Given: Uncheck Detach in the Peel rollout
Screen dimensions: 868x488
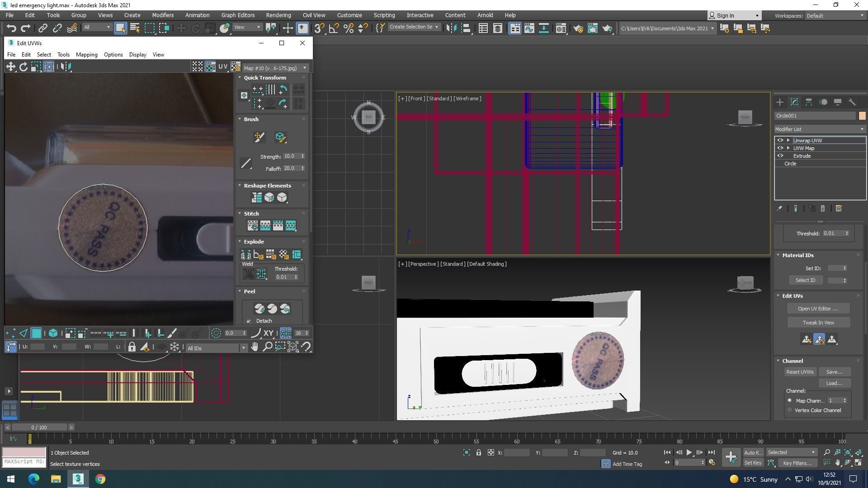Looking at the screenshot, I should pos(249,321).
